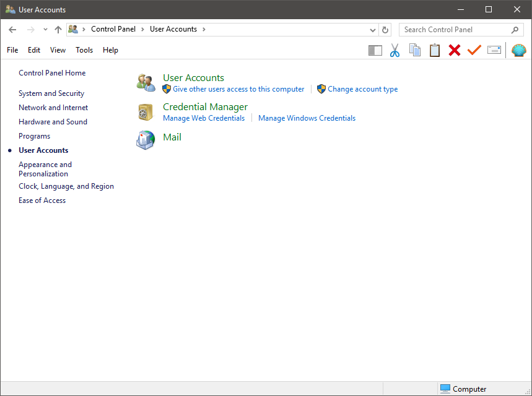Click the User Accounts icon in address bar
The image size is (532, 396).
(73, 29)
